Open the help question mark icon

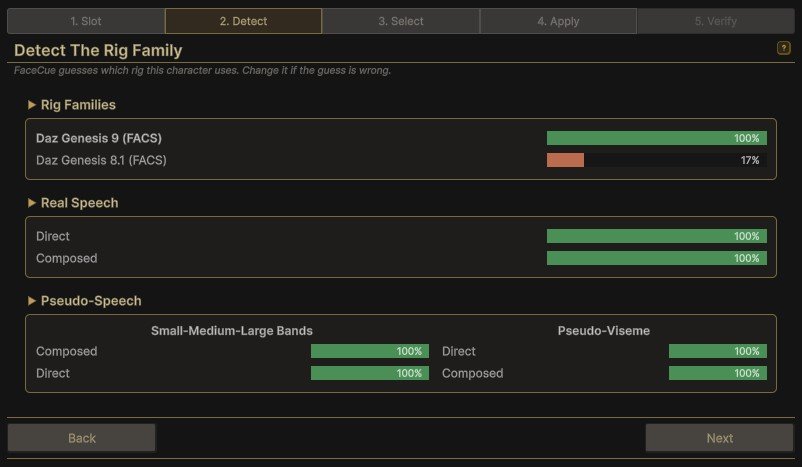click(783, 48)
